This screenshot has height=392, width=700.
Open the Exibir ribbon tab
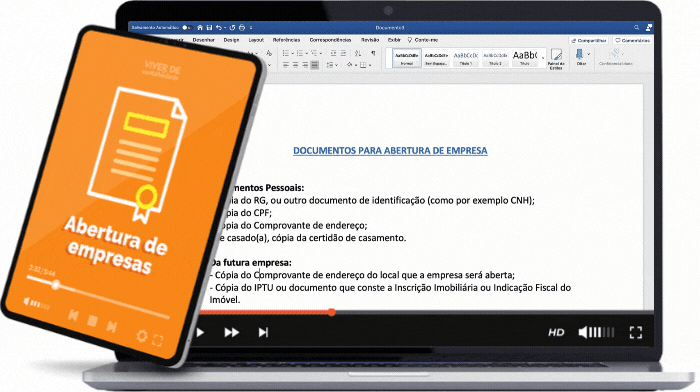click(394, 40)
